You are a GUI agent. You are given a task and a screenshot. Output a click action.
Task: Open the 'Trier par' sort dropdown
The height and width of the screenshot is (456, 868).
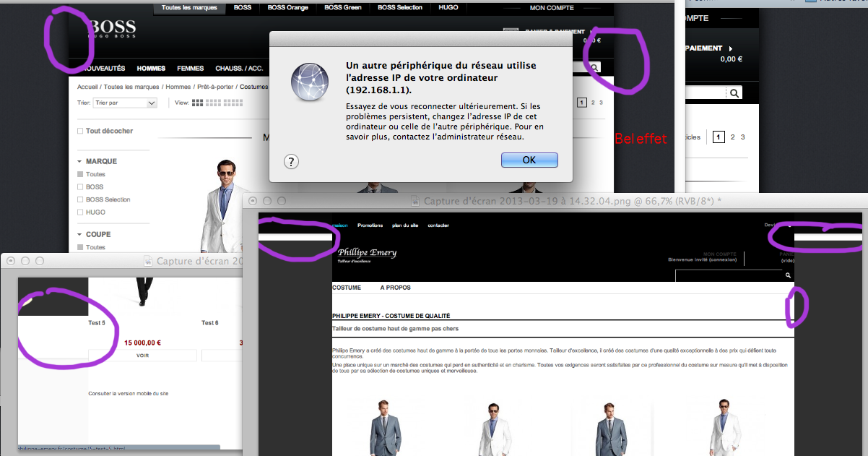click(x=125, y=103)
